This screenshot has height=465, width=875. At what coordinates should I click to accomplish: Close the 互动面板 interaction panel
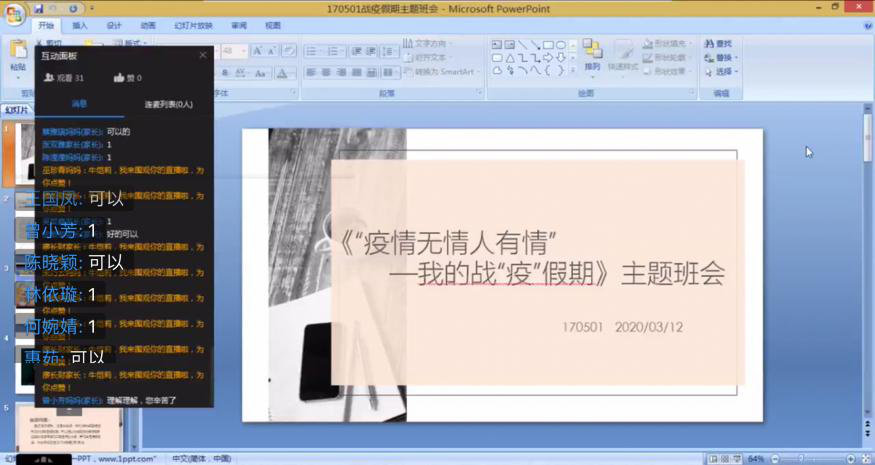pyautogui.click(x=203, y=56)
